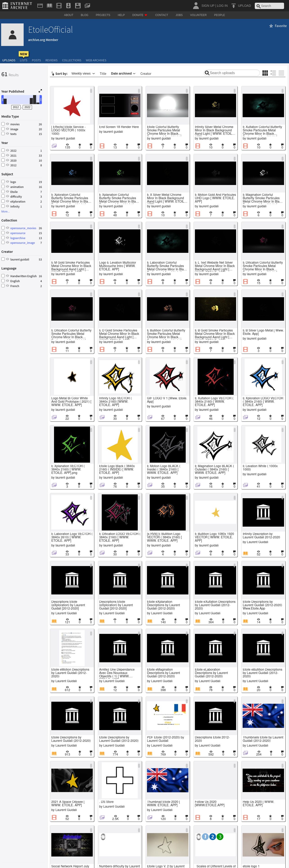Open the WEB ARCHIVES tab
The image size is (289, 868).
[x=96, y=60]
